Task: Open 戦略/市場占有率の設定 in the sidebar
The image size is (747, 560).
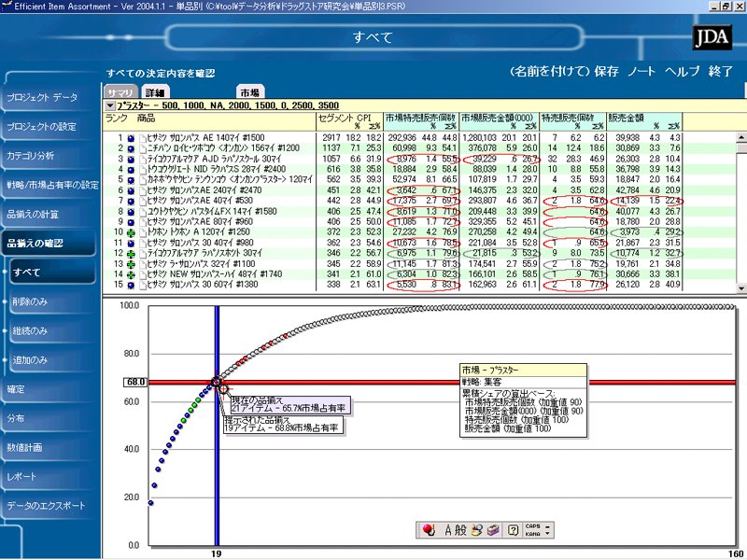Action: pyautogui.click(x=52, y=185)
